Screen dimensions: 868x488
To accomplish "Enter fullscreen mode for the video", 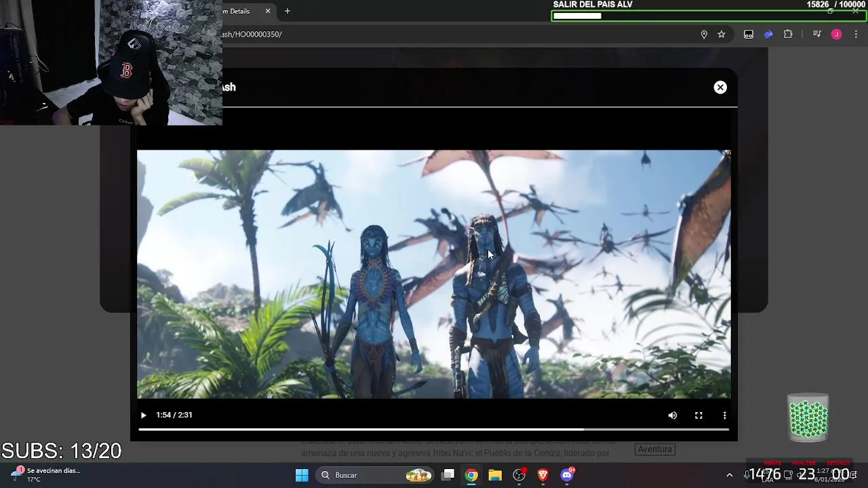I will tap(698, 415).
